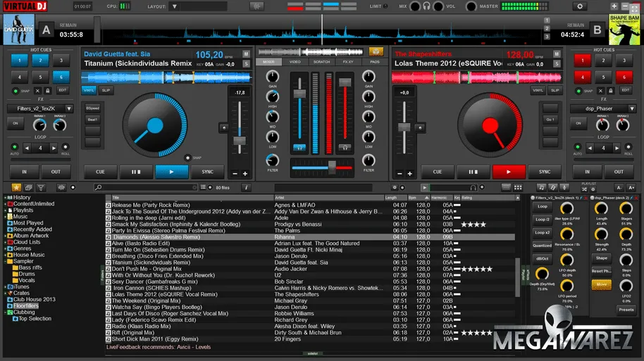Viewport: 644px width, 361px height.
Task: Switch to the VIDEO tab
Action: pos(295,62)
